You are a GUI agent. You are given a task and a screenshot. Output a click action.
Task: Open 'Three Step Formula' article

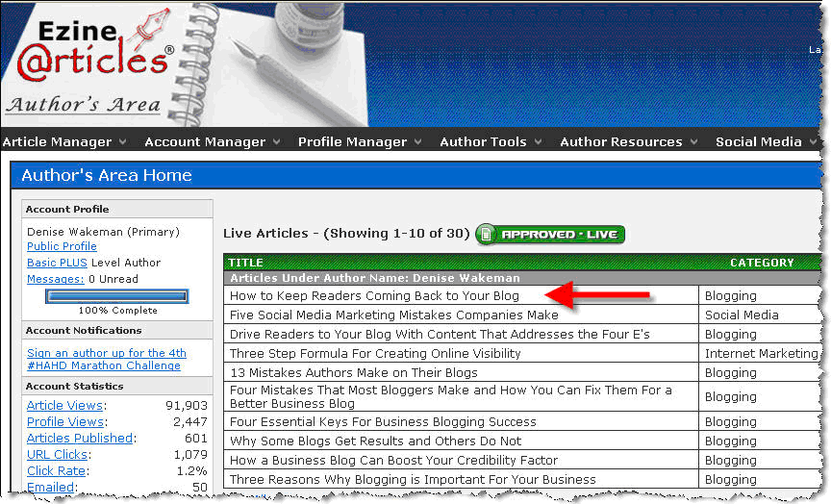pyautogui.click(x=375, y=354)
